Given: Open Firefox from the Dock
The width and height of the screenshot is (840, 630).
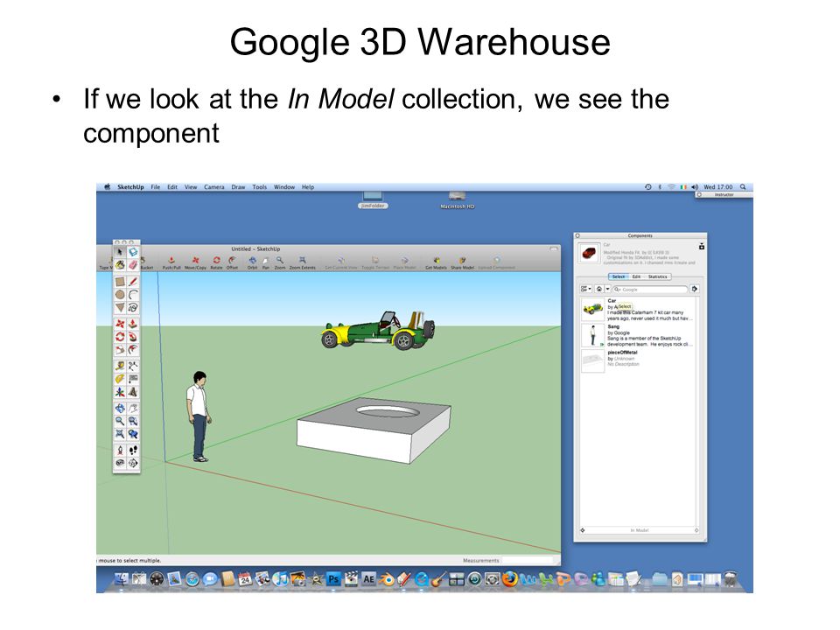Looking at the screenshot, I should (x=509, y=579).
